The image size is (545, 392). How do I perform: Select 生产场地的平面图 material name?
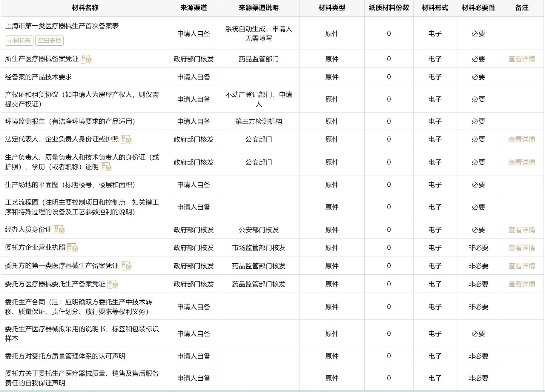(x=70, y=185)
